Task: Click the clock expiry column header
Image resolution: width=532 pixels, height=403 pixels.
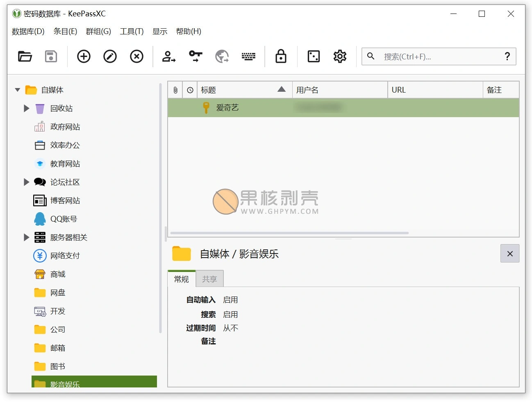Action: coord(190,90)
